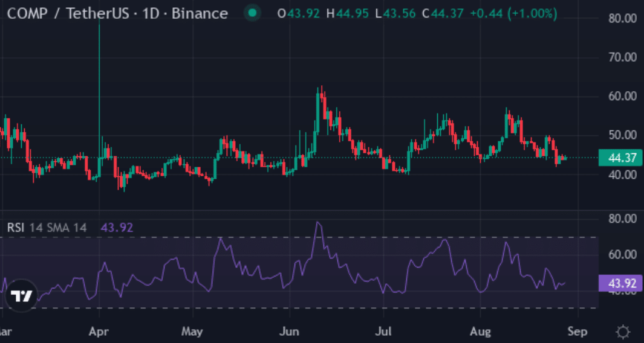Screen dimensions: 644x343
Task: Click the TradingView logo icon
Action: point(21,295)
